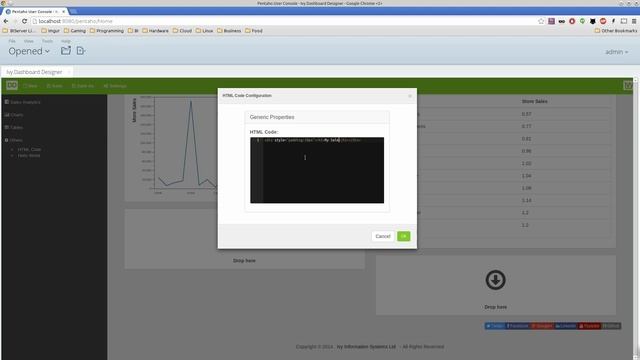Click the first sidebar section heading

pos(22,102)
